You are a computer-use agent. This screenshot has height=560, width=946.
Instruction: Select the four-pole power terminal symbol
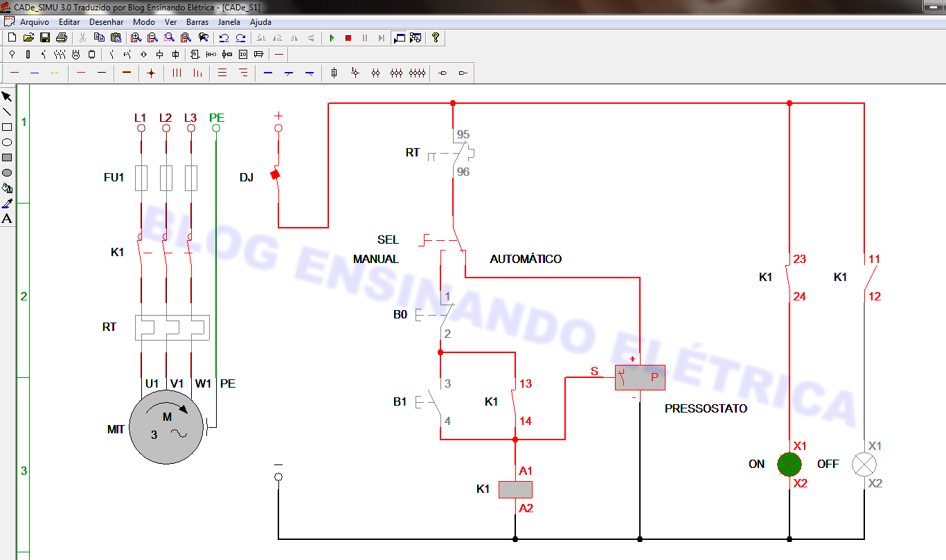417,73
